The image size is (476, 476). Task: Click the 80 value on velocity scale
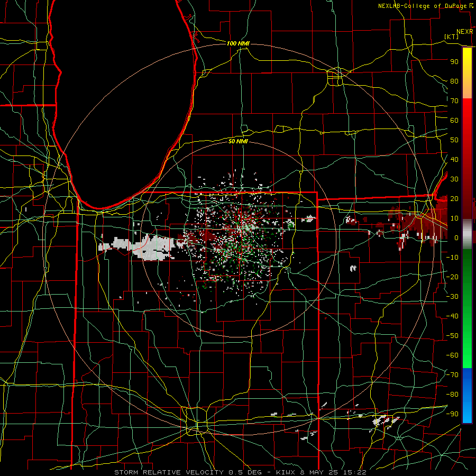tap(454, 81)
